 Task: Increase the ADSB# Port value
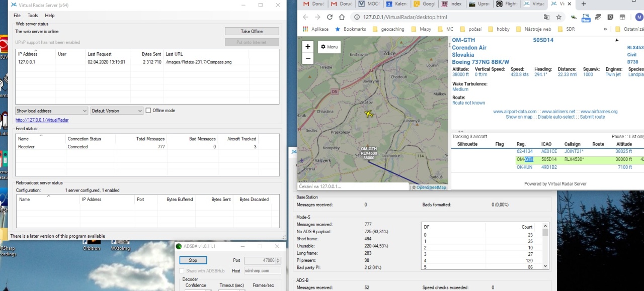[x=277, y=259]
